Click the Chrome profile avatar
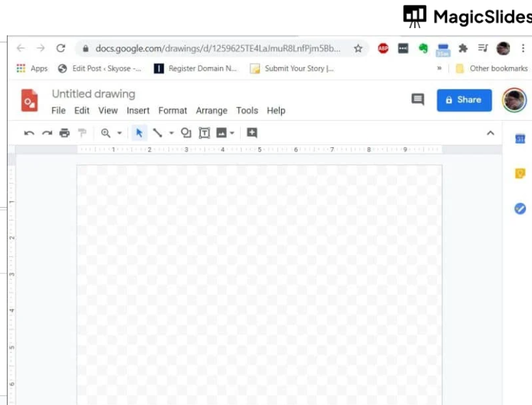This screenshot has width=532, height=405. (503, 49)
